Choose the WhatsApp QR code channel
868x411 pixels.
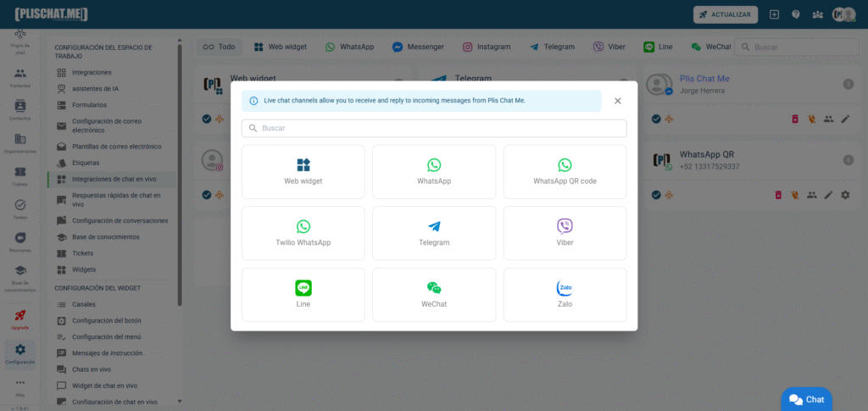(x=565, y=171)
